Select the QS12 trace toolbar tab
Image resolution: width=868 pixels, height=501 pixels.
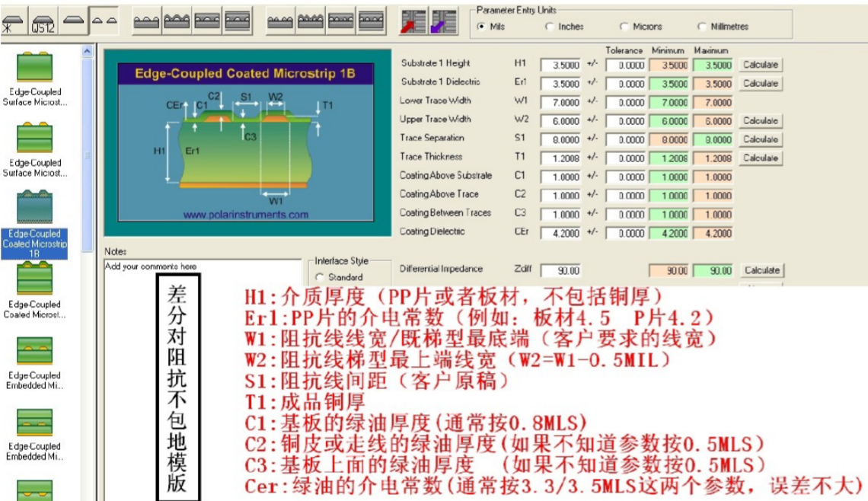[x=43, y=22]
